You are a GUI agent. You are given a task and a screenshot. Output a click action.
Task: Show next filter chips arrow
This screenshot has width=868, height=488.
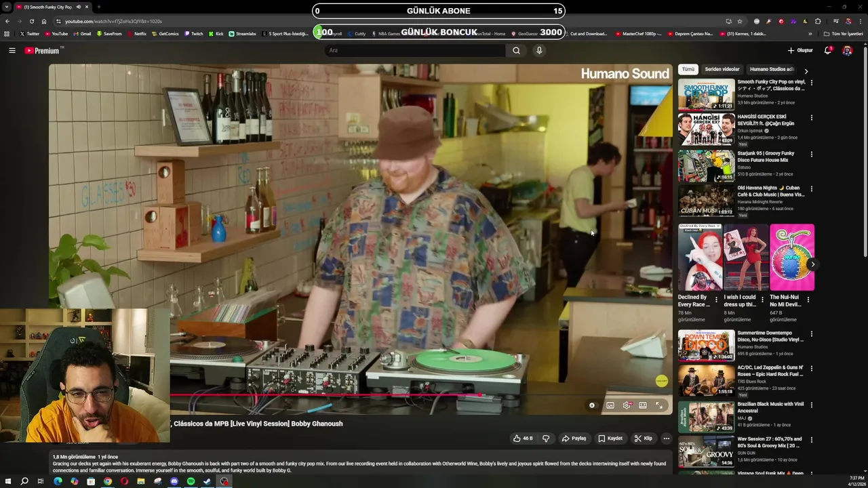point(806,70)
